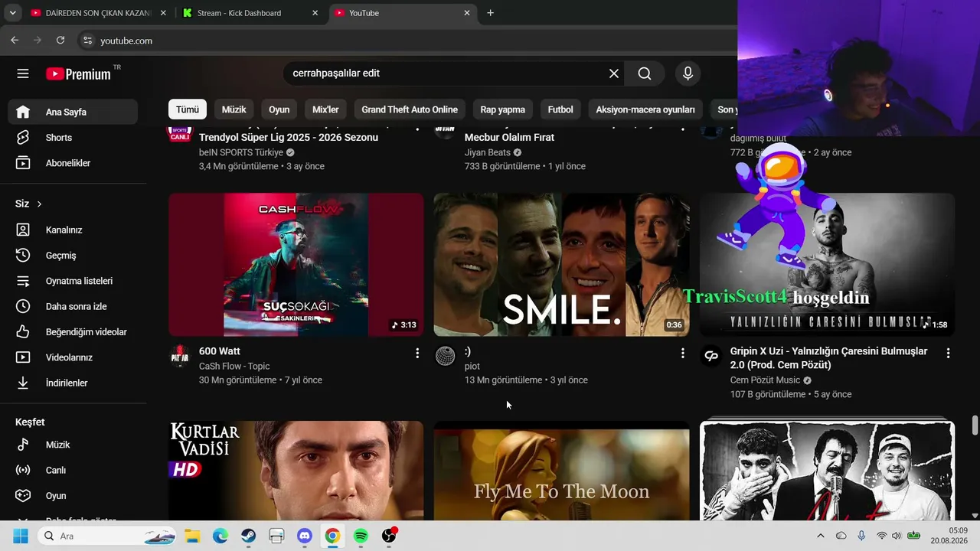Viewport: 980px width, 551px height.
Task: Open the Wi-Fi network tray icon
Action: click(x=882, y=536)
